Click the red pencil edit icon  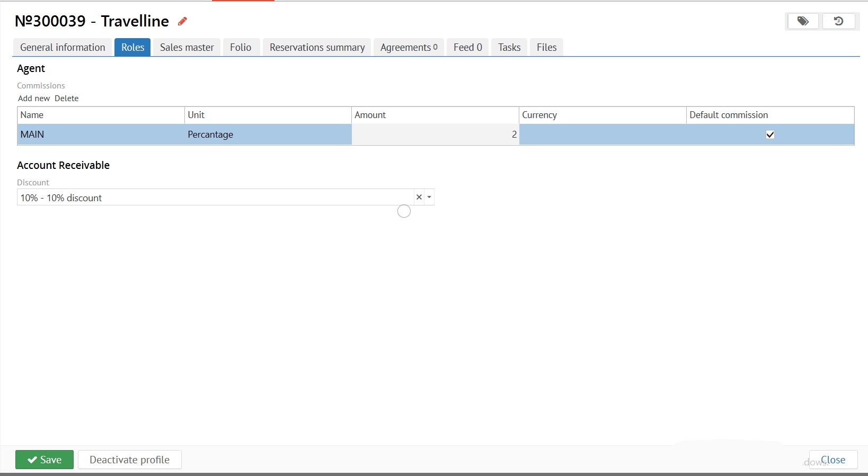tap(182, 21)
